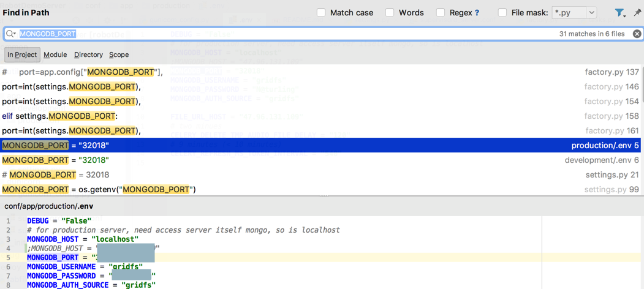Tick the File mask checkbox
Screen dimensions: 644x289
(x=502, y=12)
